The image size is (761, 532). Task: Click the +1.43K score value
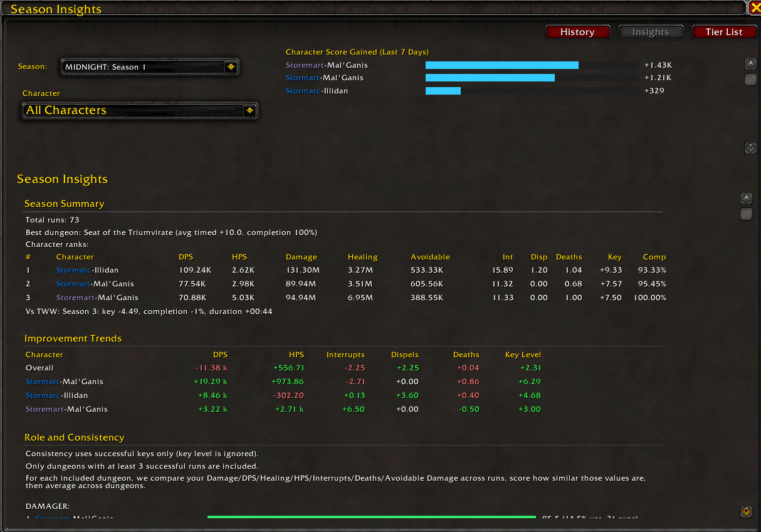tap(658, 65)
